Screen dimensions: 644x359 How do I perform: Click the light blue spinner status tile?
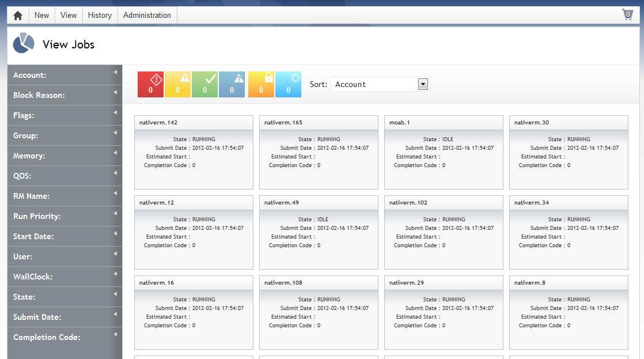pos(288,84)
